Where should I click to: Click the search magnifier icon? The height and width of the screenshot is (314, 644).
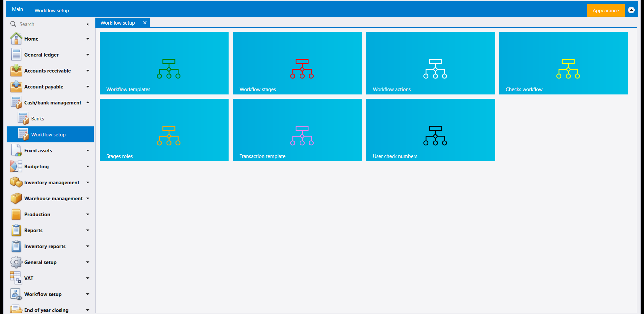coord(13,24)
